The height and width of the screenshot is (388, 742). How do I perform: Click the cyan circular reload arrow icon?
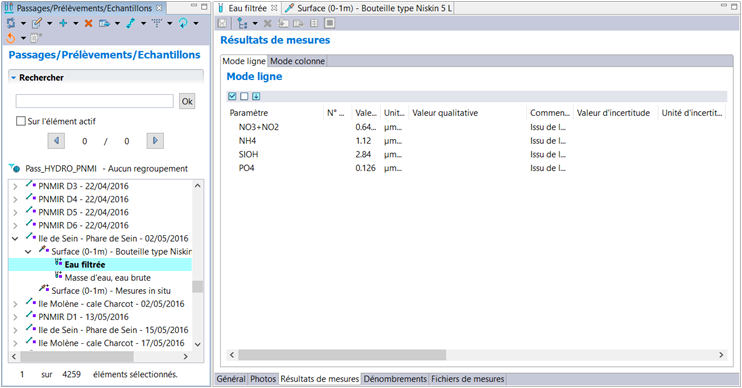(183, 23)
